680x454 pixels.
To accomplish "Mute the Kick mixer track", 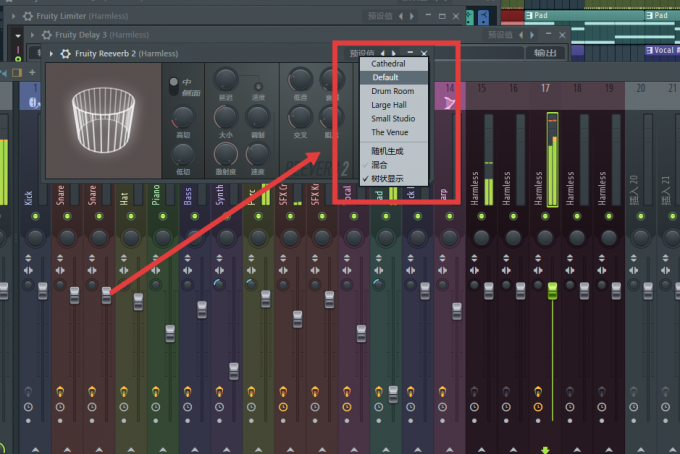I will pyautogui.click(x=36, y=216).
